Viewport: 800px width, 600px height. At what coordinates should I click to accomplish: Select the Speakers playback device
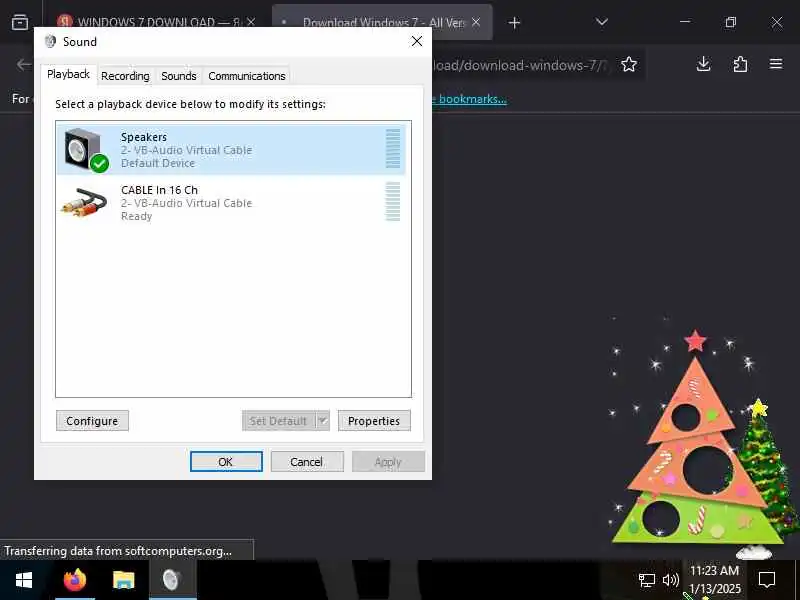coord(231,149)
